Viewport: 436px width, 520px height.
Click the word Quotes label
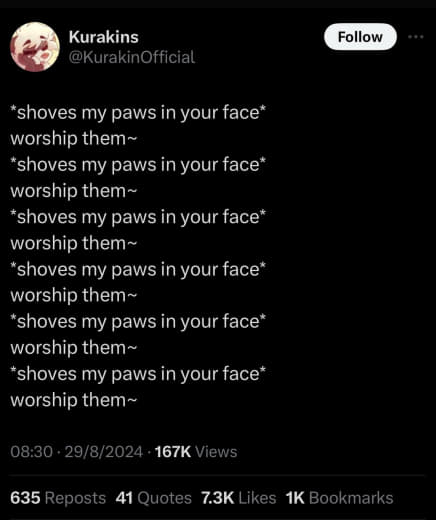164,499
